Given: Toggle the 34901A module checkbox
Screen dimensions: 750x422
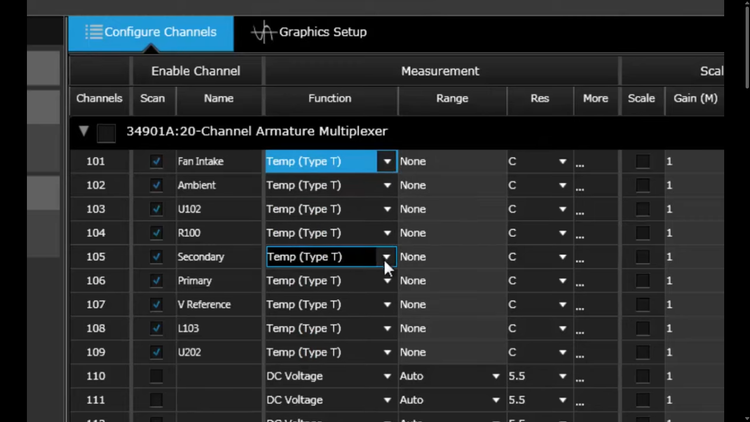Looking at the screenshot, I should [x=106, y=132].
